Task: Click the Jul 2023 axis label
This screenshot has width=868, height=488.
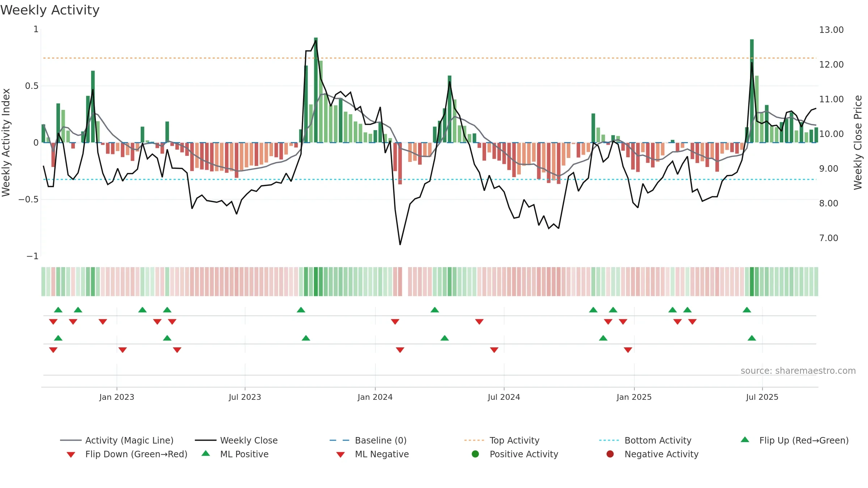Action: tap(245, 397)
